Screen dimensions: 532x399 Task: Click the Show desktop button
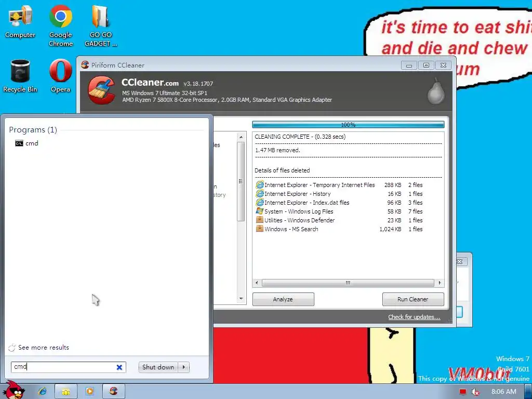pyautogui.click(x=528, y=392)
